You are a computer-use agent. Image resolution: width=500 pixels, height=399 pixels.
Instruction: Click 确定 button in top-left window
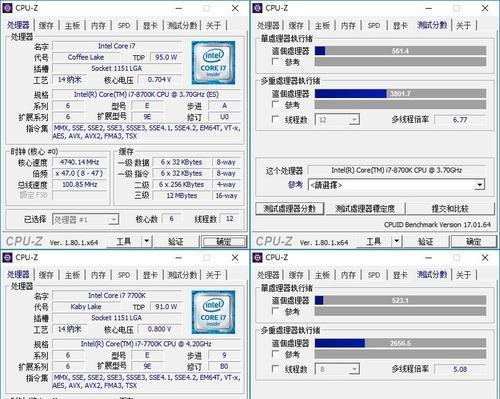coord(224,241)
